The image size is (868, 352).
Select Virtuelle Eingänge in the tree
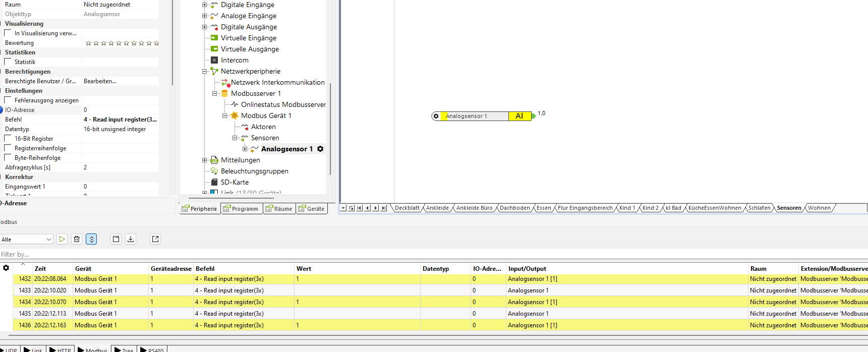tap(249, 38)
